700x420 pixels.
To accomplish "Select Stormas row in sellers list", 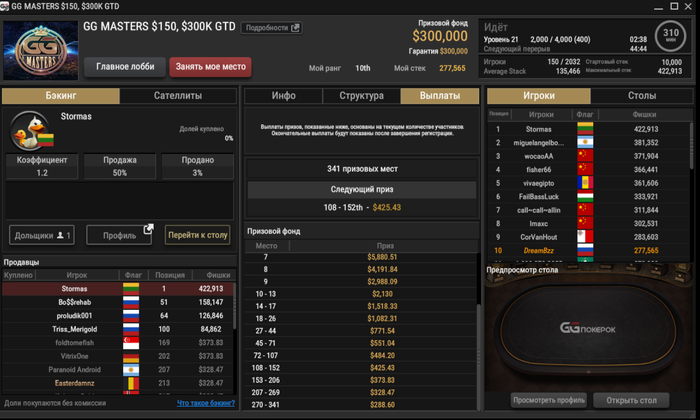I will (118, 289).
